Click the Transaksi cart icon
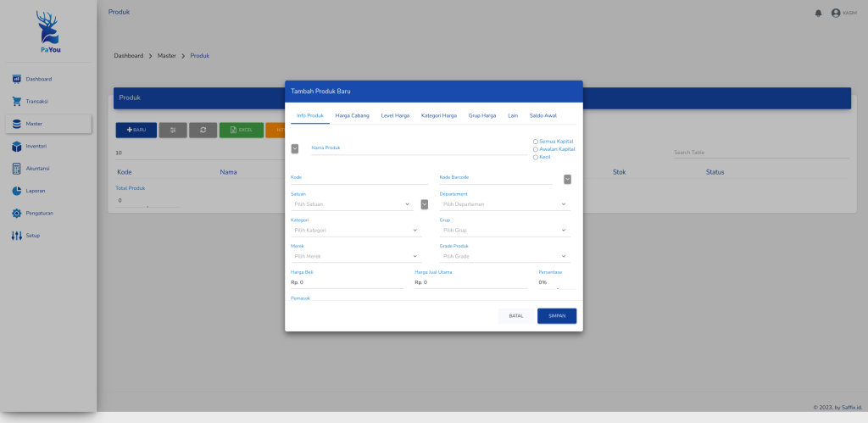Screen dimensions: 868x423 point(17,102)
